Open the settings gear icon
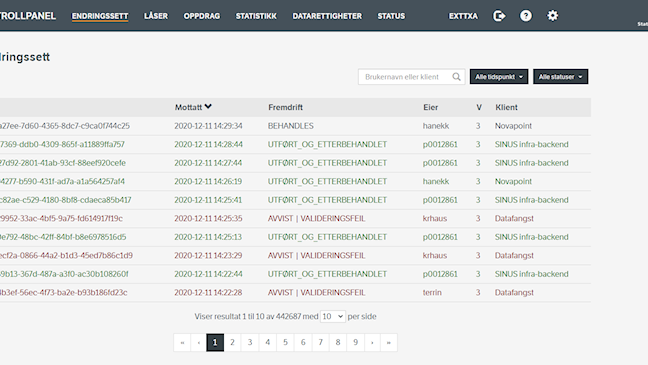 point(553,16)
